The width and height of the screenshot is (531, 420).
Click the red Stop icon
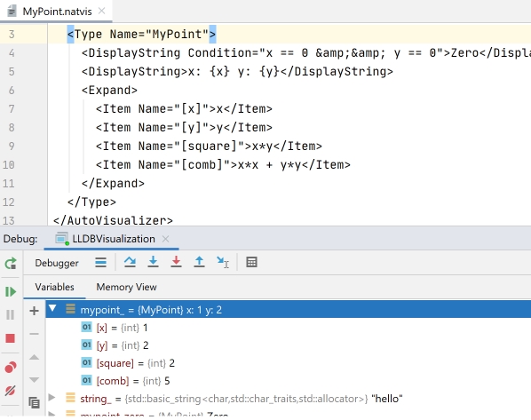[x=11, y=338]
